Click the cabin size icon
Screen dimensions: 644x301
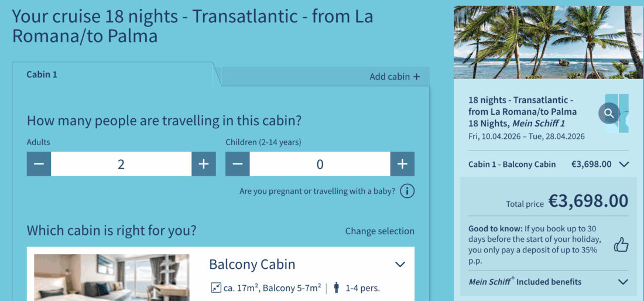pos(215,288)
